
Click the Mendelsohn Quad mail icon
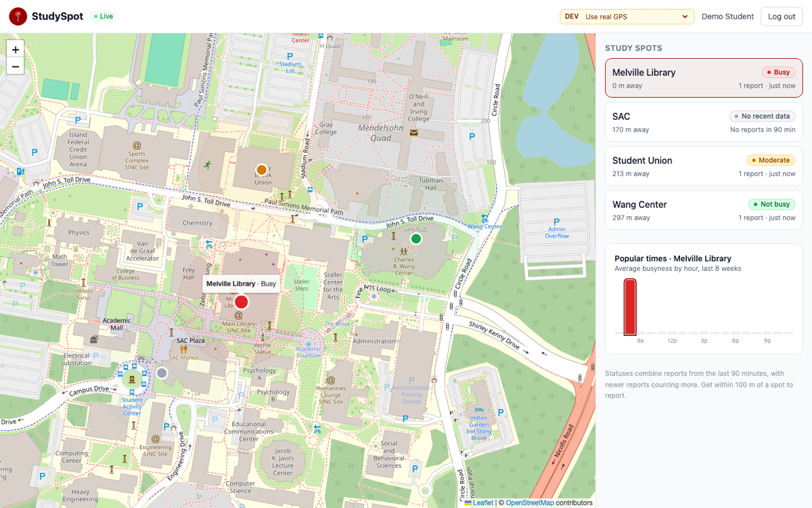[414, 132]
